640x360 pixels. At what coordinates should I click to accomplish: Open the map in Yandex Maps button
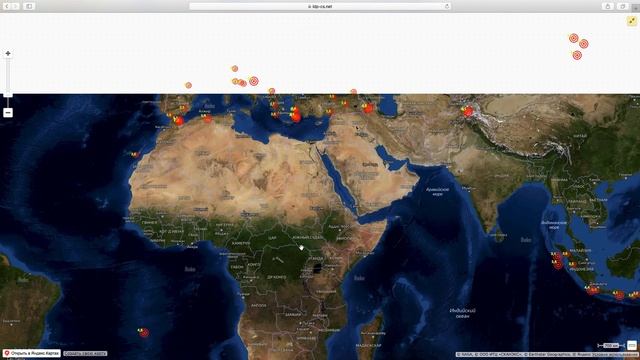pos(32,353)
